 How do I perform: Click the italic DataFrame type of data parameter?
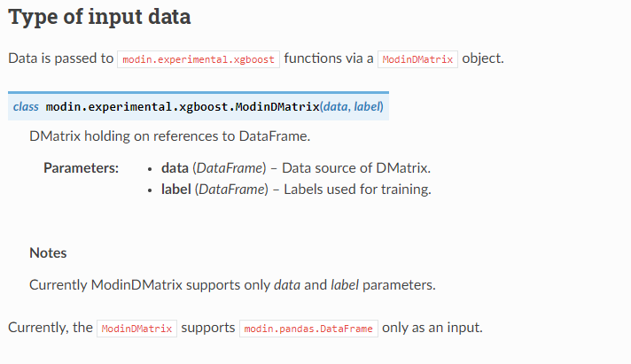click(230, 167)
